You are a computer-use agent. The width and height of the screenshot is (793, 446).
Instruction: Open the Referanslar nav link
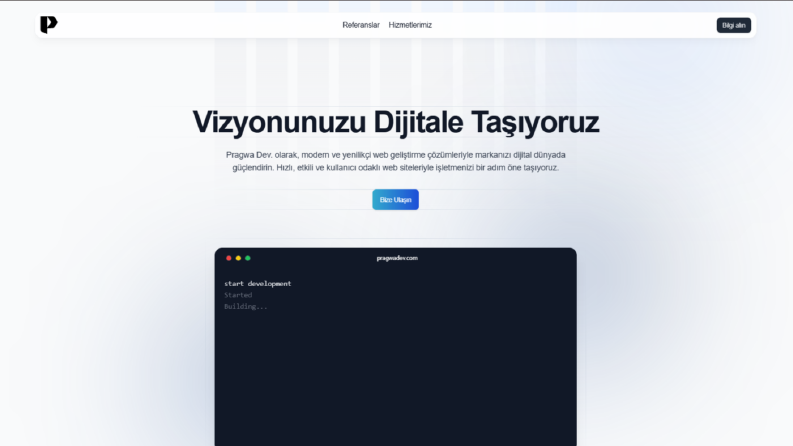[361, 25]
